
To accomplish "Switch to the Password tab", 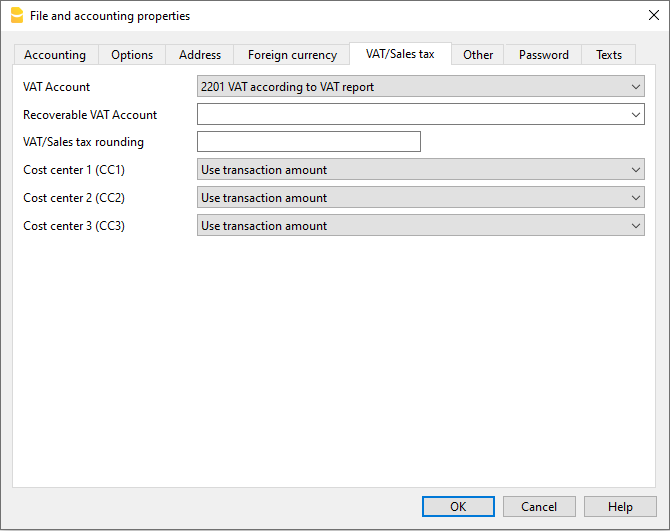I will [543, 55].
